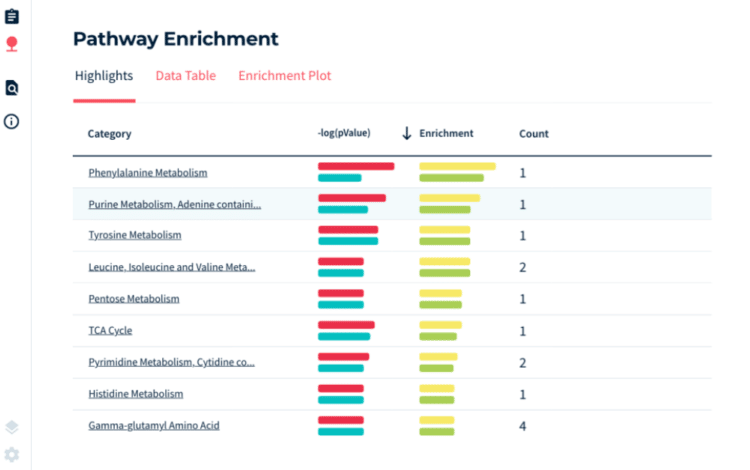The height and width of the screenshot is (470, 750).
Task: Open the layers stack icon
Action: (x=12, y=427)
